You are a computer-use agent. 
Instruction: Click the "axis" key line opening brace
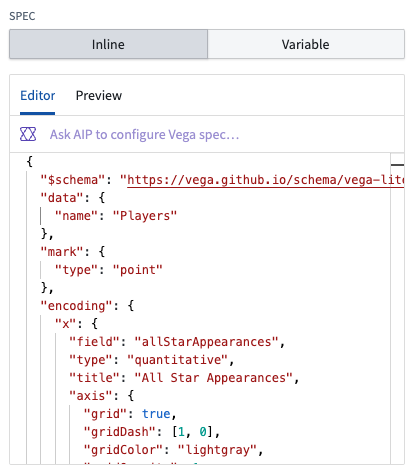tap(131, 396)
